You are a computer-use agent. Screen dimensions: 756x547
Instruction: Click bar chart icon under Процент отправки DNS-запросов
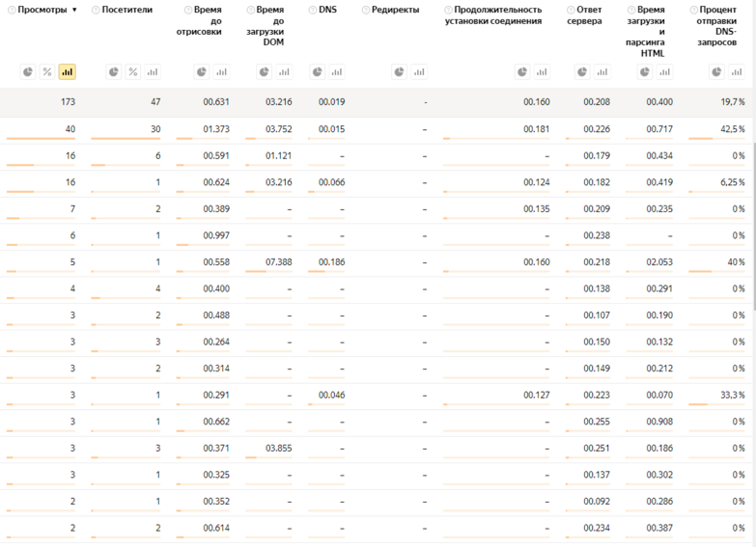(x=736, y=72)
